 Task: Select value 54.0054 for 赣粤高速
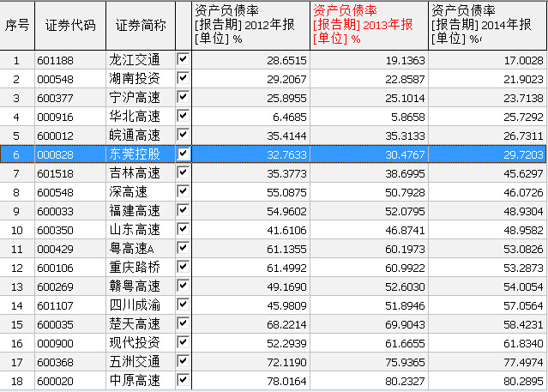pyautogui.click(x=523, y=287)
